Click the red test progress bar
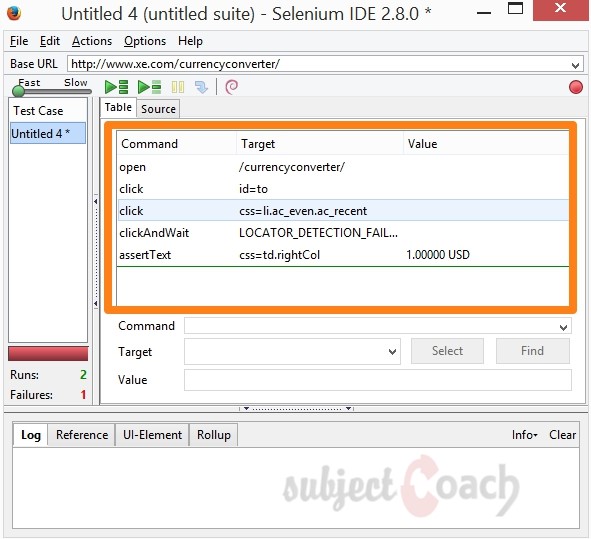This screenshot has height=539, width=591. (x=48, y=354)
